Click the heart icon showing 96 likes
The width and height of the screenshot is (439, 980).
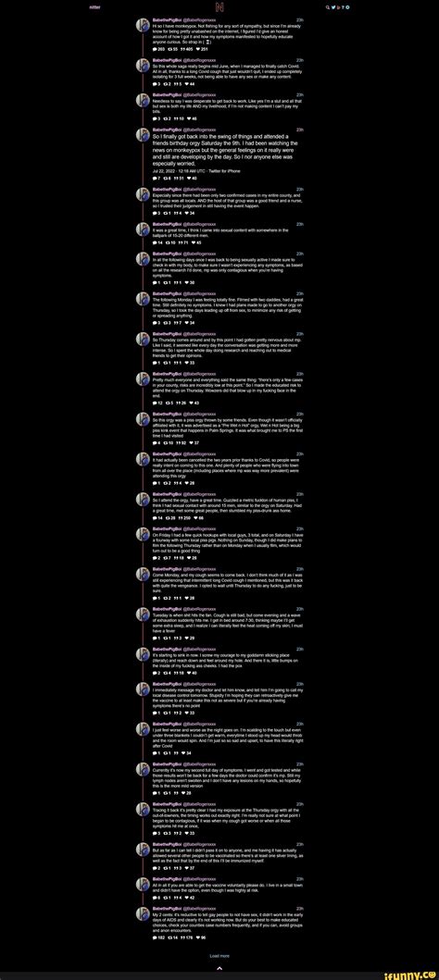point(201,937)
